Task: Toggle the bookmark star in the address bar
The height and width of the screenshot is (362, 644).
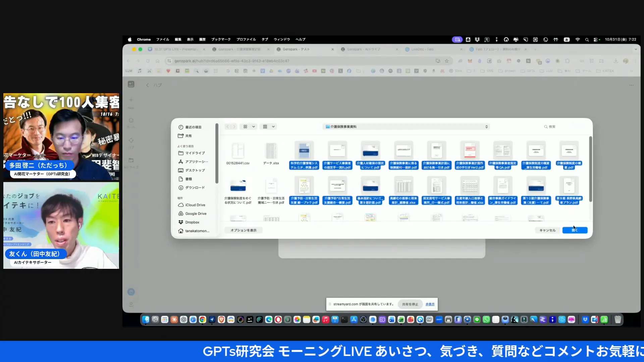Action: (447, 61)
